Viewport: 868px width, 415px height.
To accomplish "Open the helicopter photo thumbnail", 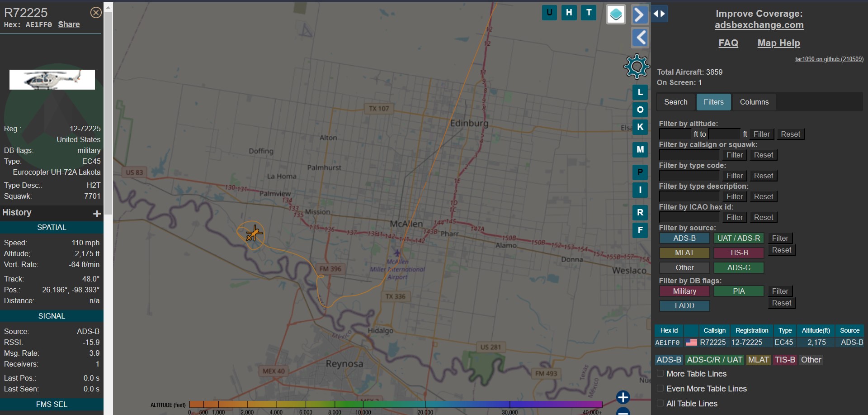I will pyautogui.click(x=52, y=80).
